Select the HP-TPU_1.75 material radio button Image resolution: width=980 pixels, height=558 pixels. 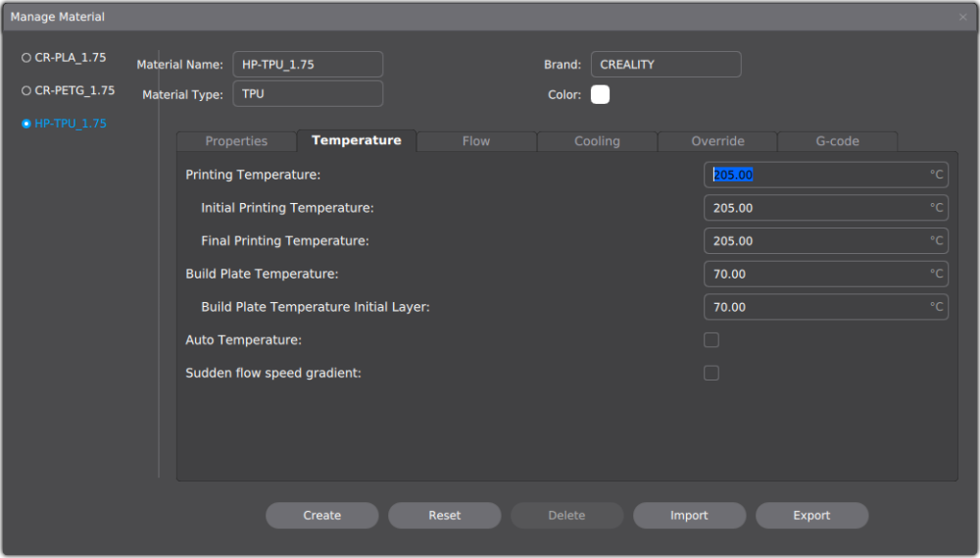click(x=26, y=125)
